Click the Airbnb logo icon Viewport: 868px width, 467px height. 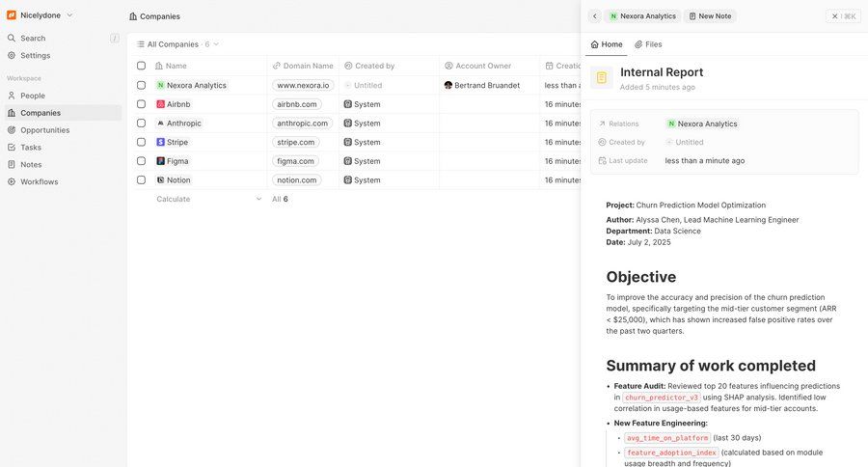pyautogui.click(x=160, y=104)
